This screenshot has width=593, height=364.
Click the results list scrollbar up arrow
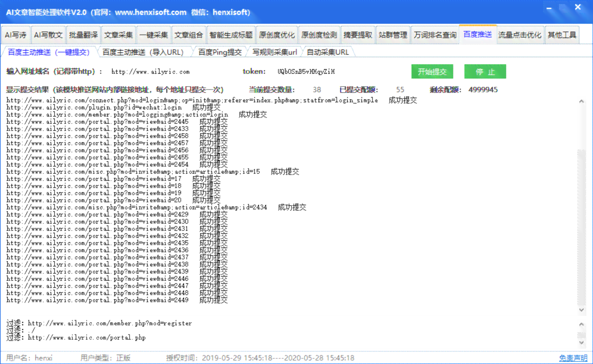(x=582, y=101)
